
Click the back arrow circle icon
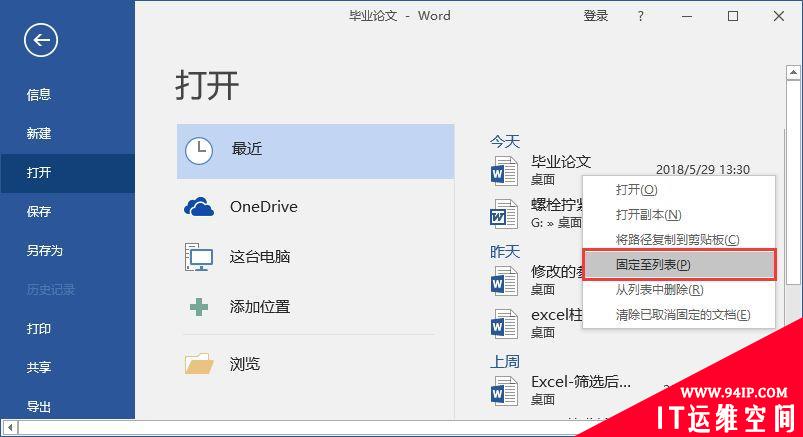point(40,40)
